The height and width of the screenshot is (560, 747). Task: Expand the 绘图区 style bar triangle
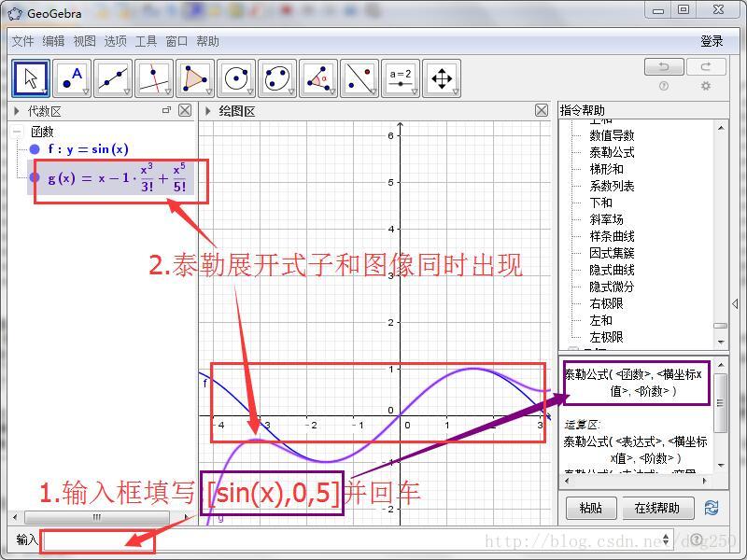(x=207, y=111)
